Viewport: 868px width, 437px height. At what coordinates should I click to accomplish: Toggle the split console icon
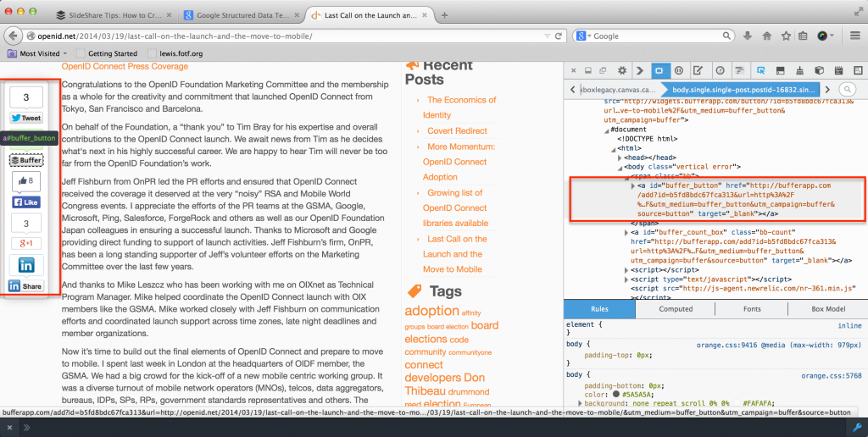click(781, 71)
